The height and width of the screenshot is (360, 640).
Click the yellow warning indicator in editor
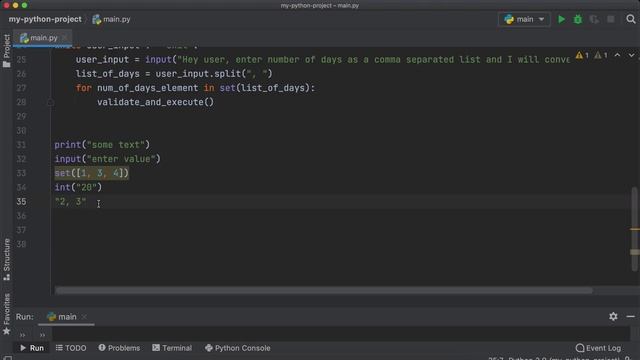pyautogui.click(x=582, y=55)
